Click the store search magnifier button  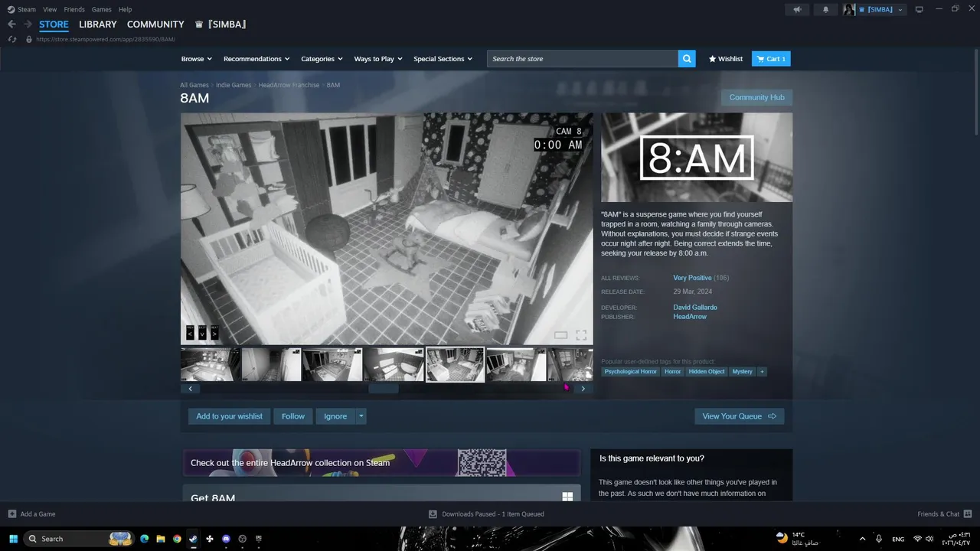point(687,59)
